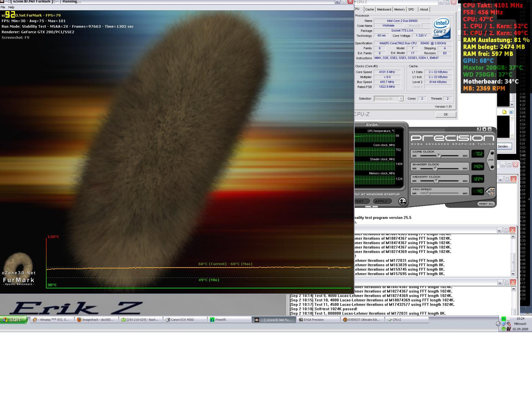Click the 'Renderer: GeForce GTX 280/PCI/SSE2' line

[38, 32]
